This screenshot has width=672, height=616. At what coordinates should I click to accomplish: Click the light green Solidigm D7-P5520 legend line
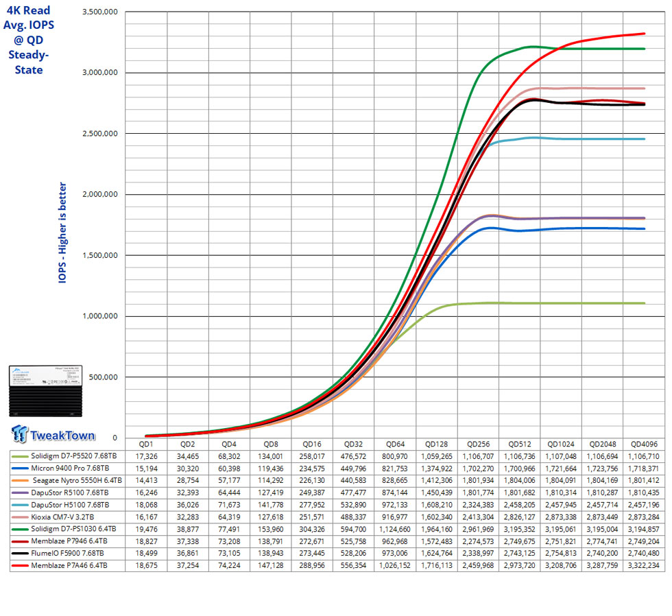click(20, 457)
